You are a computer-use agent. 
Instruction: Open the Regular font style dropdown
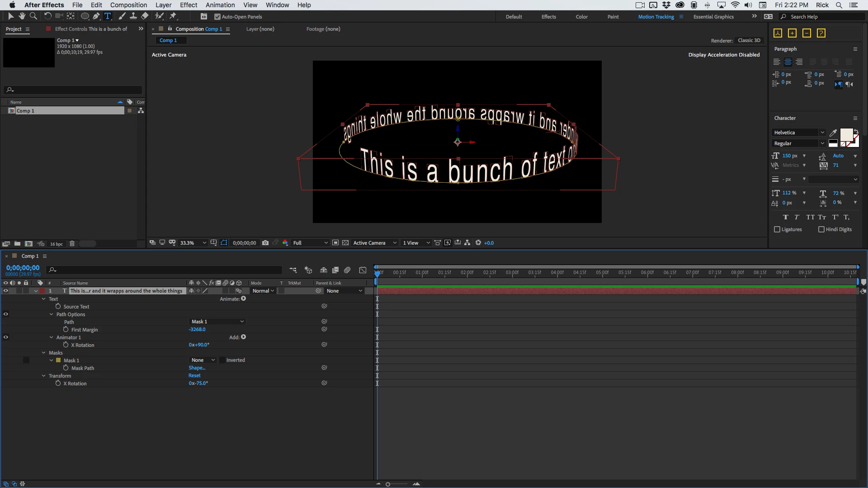[799, 143]
